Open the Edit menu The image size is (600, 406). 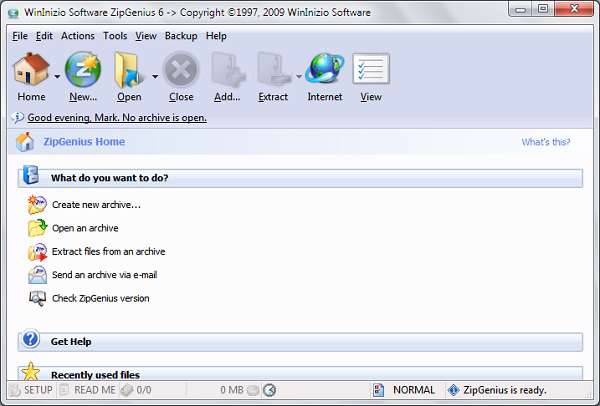tap(44, 36)
